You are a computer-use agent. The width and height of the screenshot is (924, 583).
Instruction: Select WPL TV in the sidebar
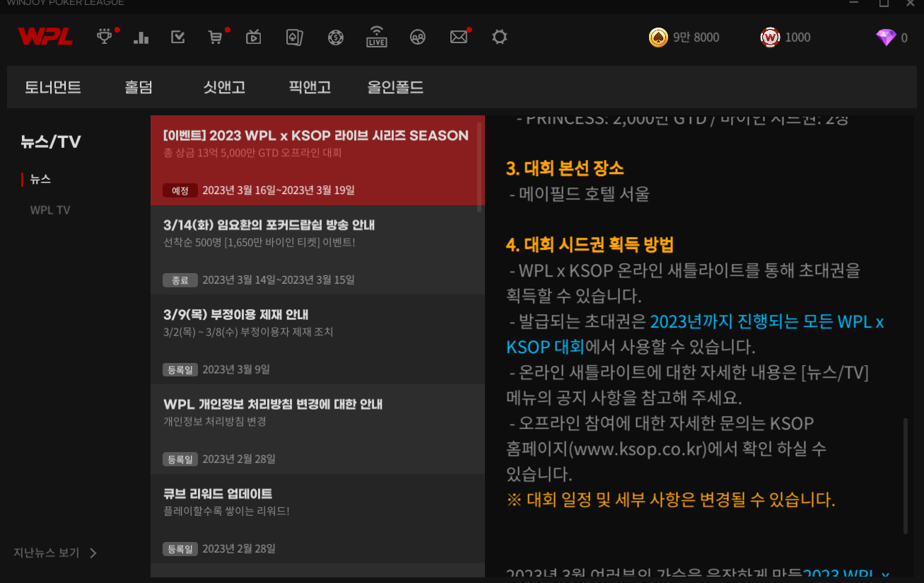click(50, 210)
